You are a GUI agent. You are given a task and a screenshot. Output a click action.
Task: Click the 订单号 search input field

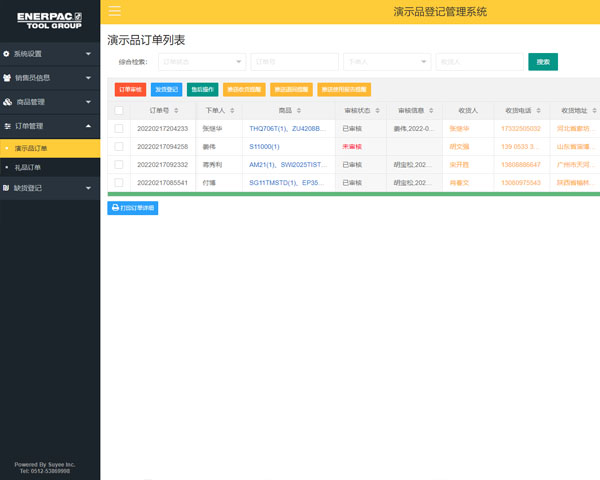point(294,62)
